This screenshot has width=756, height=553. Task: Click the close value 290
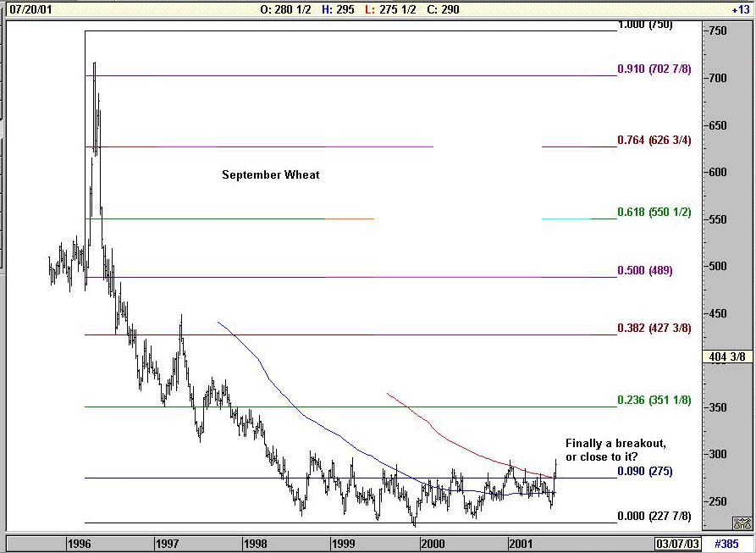coord(450,9)
